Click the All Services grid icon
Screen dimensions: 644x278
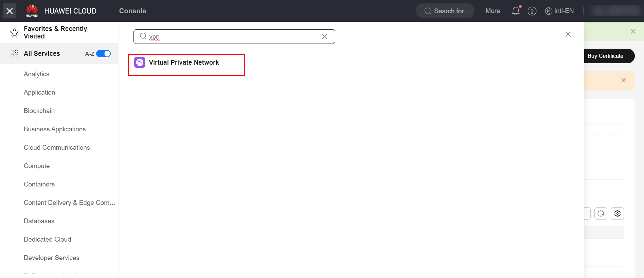pos(14,53)
